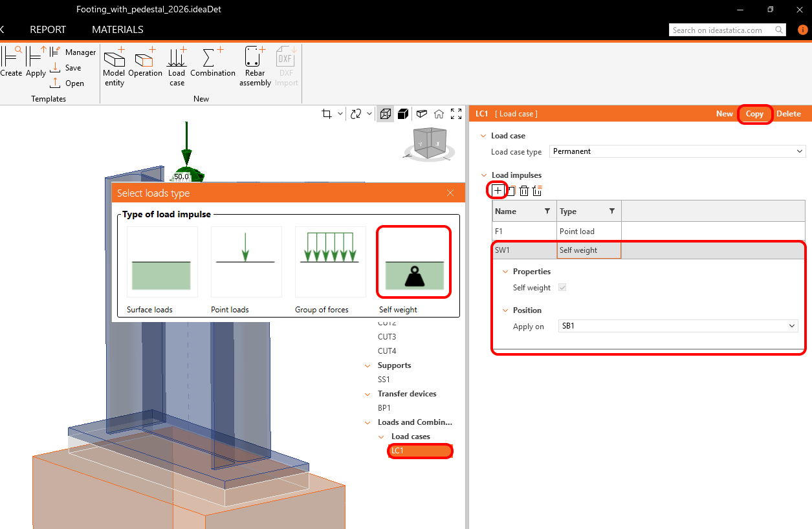812x529 pixels.
Task: Switch to the REPORT tab
Action: point(48,30)
